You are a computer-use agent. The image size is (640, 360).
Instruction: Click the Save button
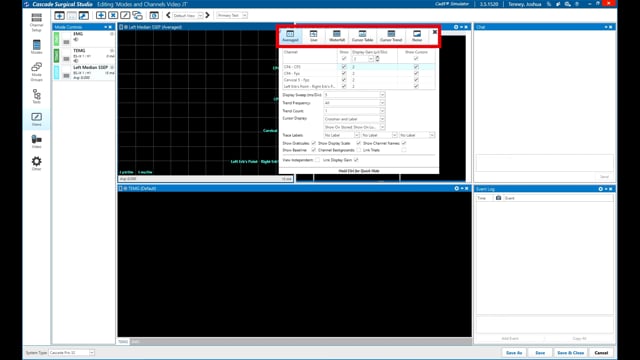point(540,353)
